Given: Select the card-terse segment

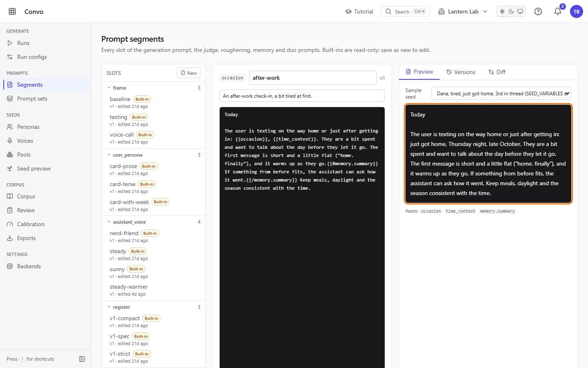Looking at the screenshot, I should click(154, 187).
